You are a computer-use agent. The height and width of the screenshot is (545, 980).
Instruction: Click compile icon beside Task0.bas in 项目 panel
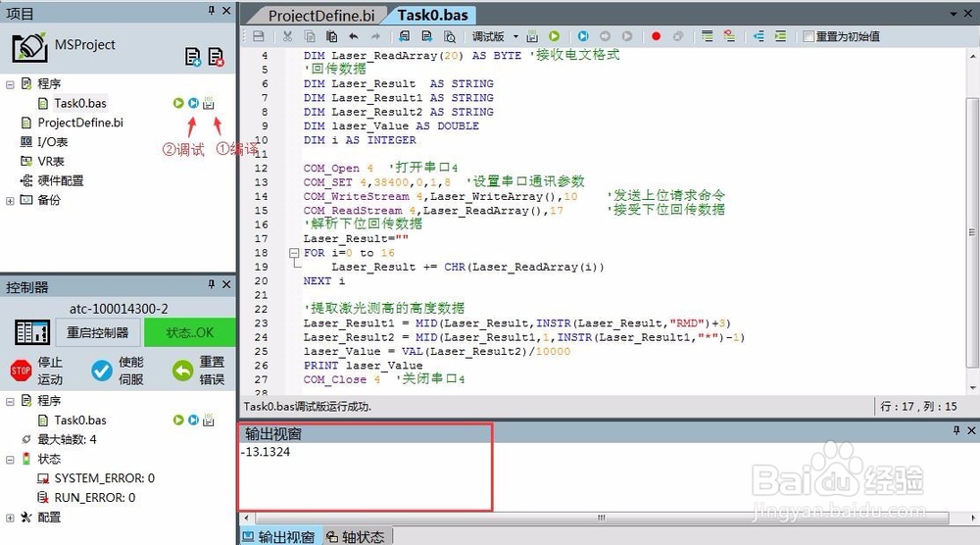(208, 103)
